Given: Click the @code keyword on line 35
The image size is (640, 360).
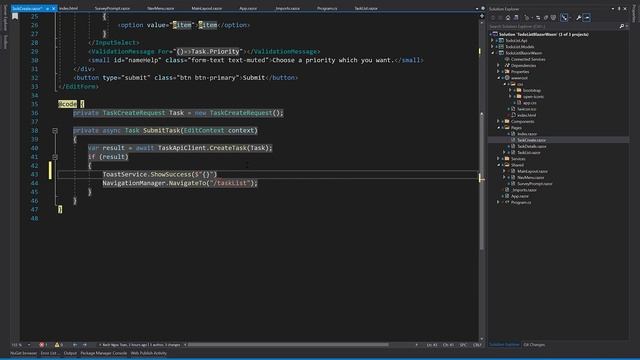Looking at the screenshot, I should tap(67, 104).
